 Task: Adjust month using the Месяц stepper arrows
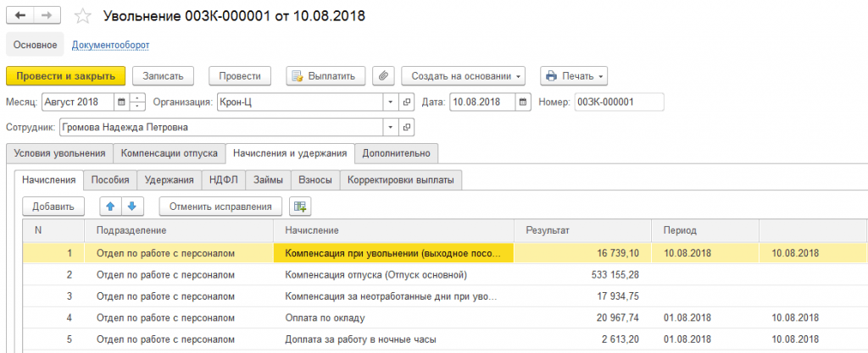[x=137, y=102]
